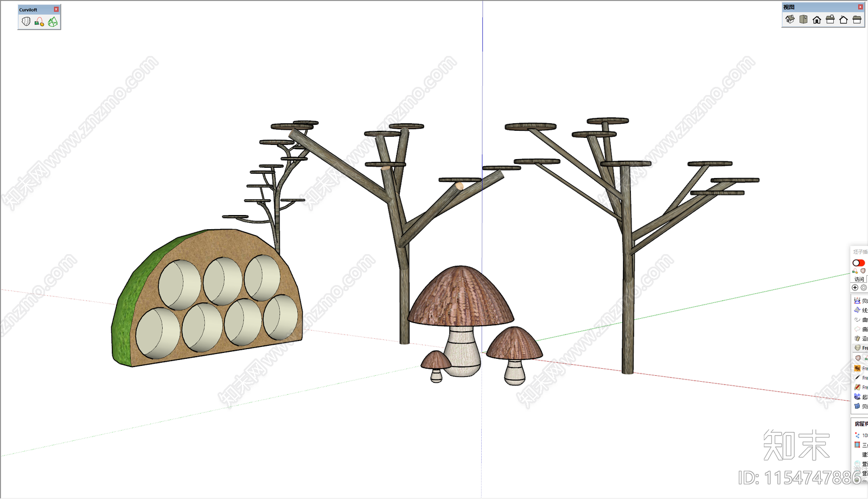Screen dimensions: 868x499
Task: Switch to Right view icon
Action: (830, 20)
